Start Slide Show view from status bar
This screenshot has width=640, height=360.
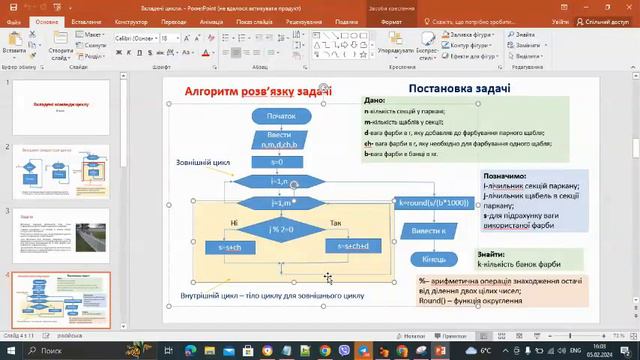click(537, 336)
